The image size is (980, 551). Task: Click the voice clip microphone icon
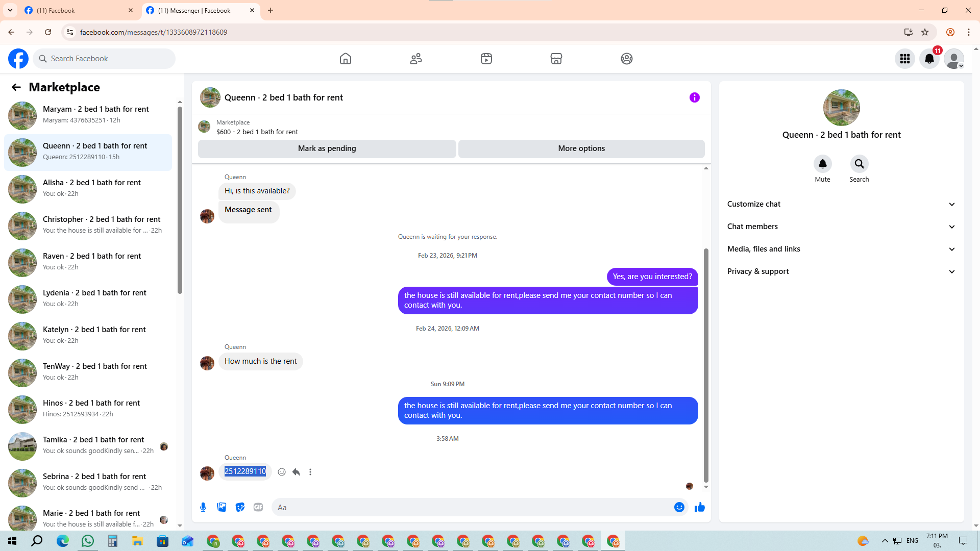[203, 507]
